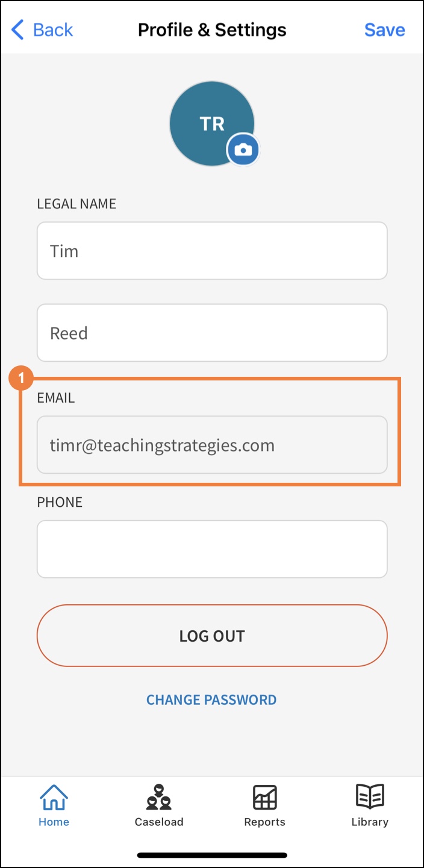Tap the Profile & Settings header title

pyautogui.click(x=212, y=29)
